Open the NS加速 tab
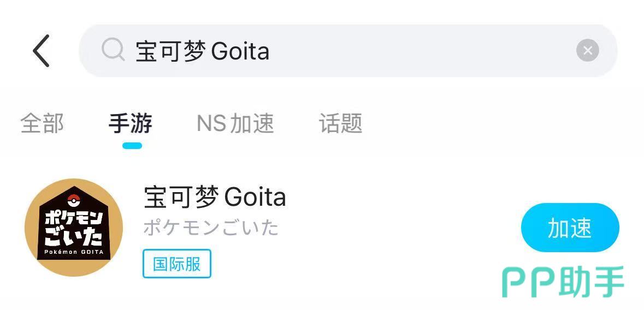 coord(235,123)
